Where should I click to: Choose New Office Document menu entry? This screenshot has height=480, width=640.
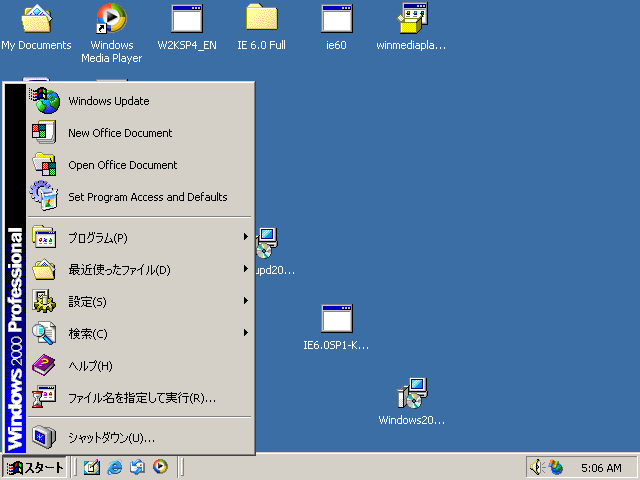140,133
